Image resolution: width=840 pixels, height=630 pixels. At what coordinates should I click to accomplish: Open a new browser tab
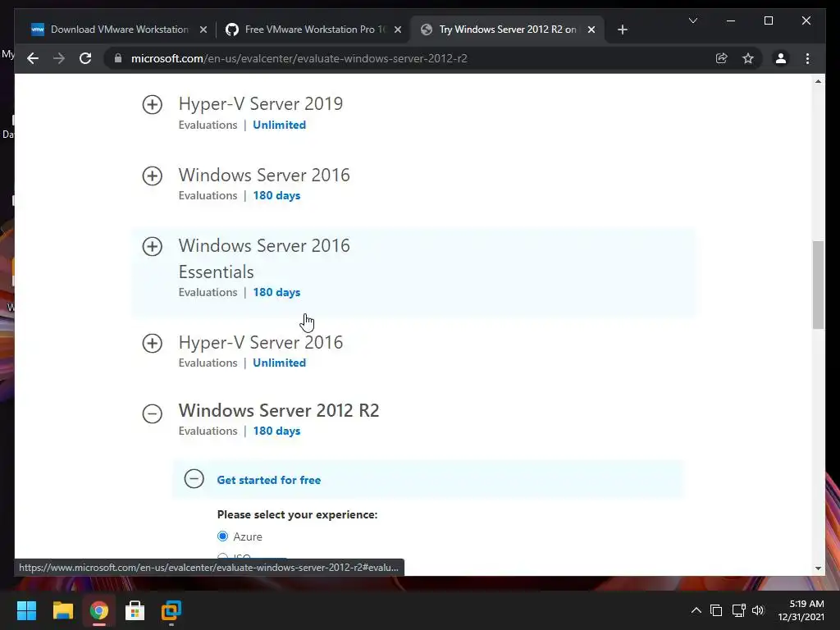click(622, 30)
